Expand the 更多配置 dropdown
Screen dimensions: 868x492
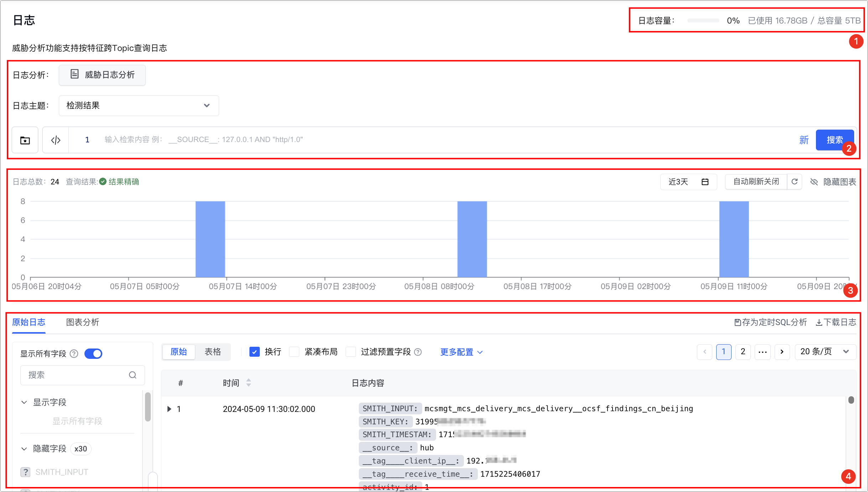461,352
